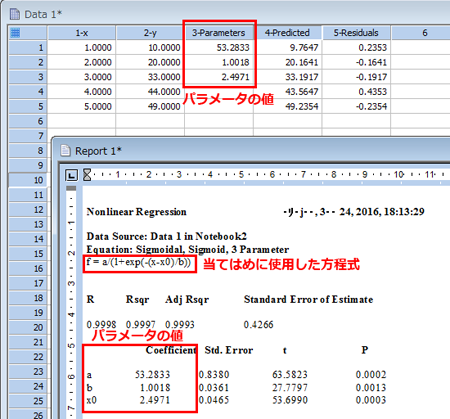
Task: Click the Equation: Sigmoidal line in report
Action: tap(188, 249)
